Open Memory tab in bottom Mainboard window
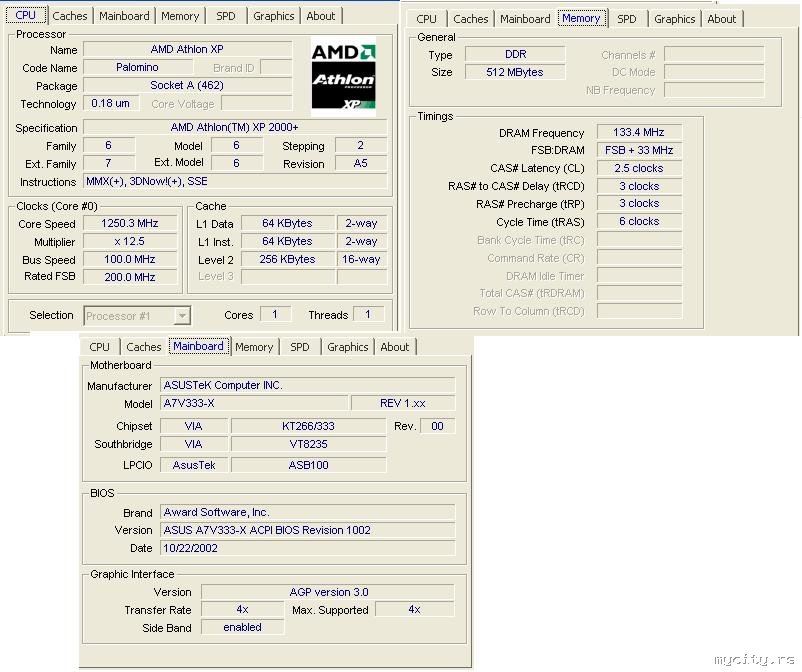Image resolution: width=802 pixels, height=672 pixels. click(254, 347)
